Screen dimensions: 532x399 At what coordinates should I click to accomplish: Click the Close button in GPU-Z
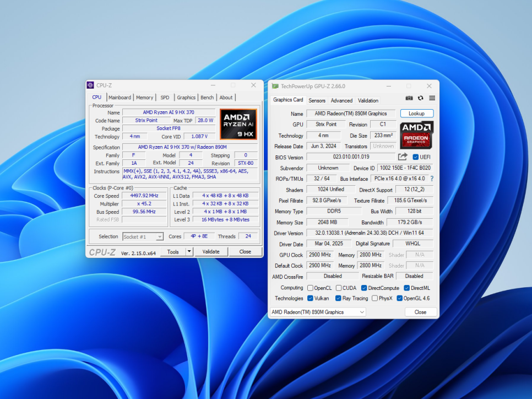click(x=420, y=312)
